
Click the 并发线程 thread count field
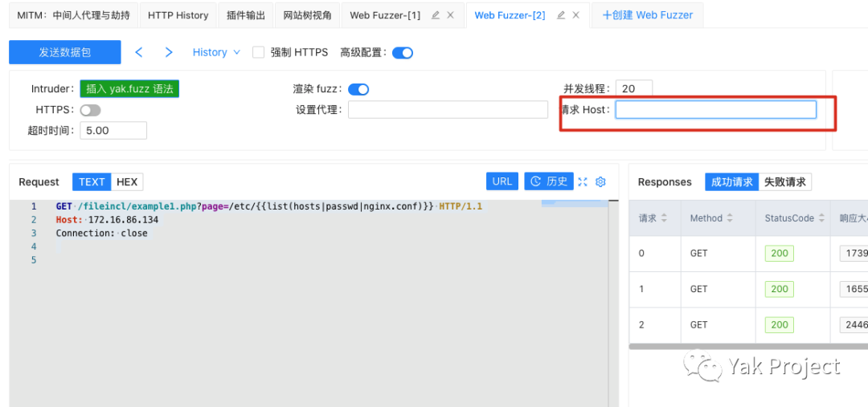click(x=634, y=89)
